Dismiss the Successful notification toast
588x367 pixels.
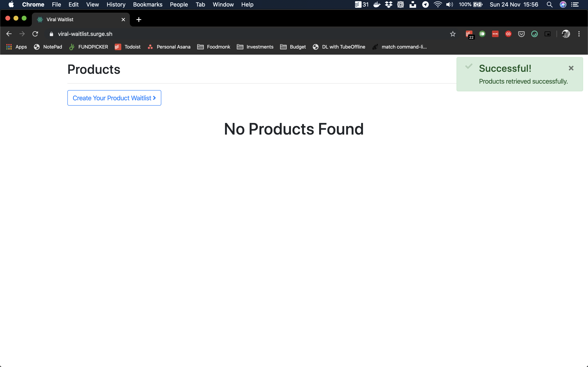point(571,68)
